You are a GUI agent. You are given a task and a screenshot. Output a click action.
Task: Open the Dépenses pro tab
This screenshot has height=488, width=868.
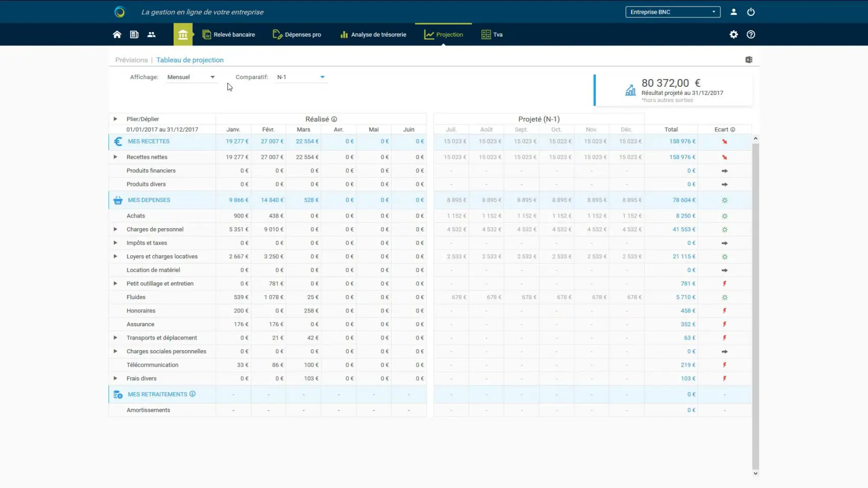(297, 35)
